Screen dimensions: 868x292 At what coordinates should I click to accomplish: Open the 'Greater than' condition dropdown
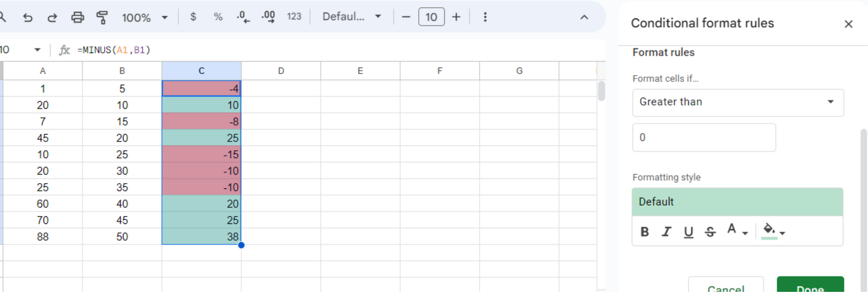737,102
